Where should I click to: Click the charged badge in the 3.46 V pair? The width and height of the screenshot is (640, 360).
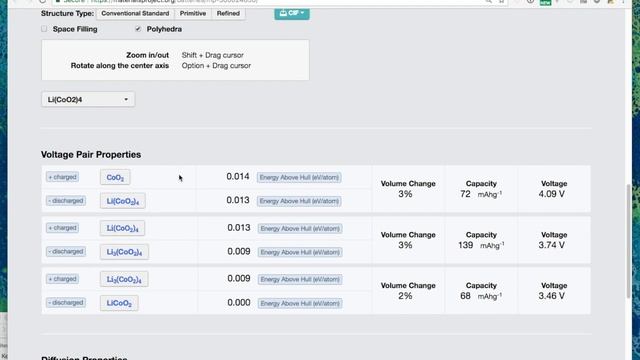point(62,279)
